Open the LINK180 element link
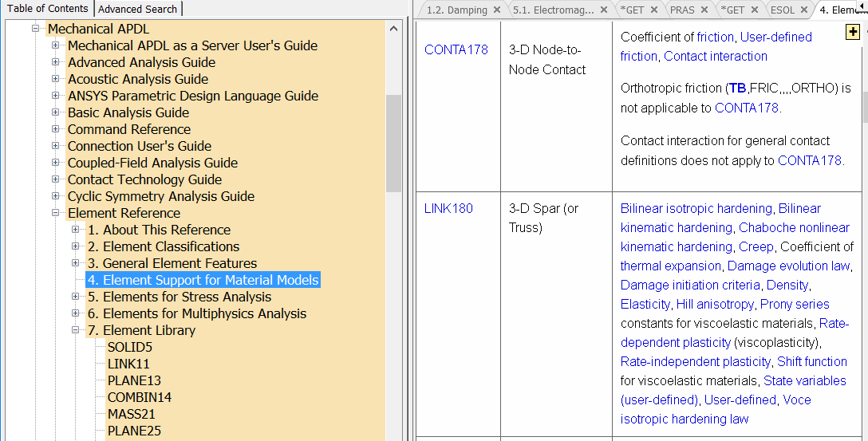The height and width of the screenshot is (441, 868). point(448,209)
